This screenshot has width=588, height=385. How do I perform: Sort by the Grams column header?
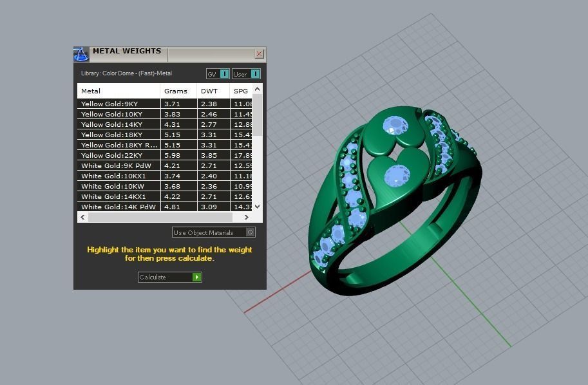pos(178,91)
